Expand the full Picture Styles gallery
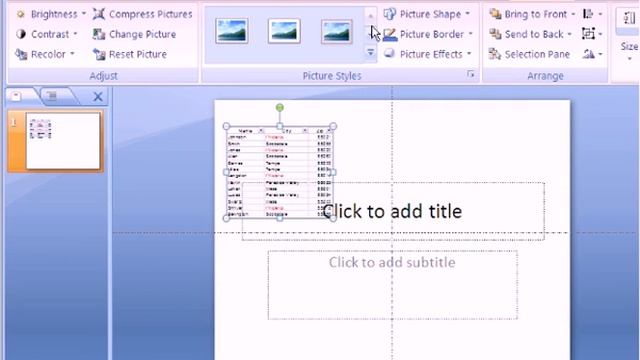The image size is (640, 360). tap(370, 52)
